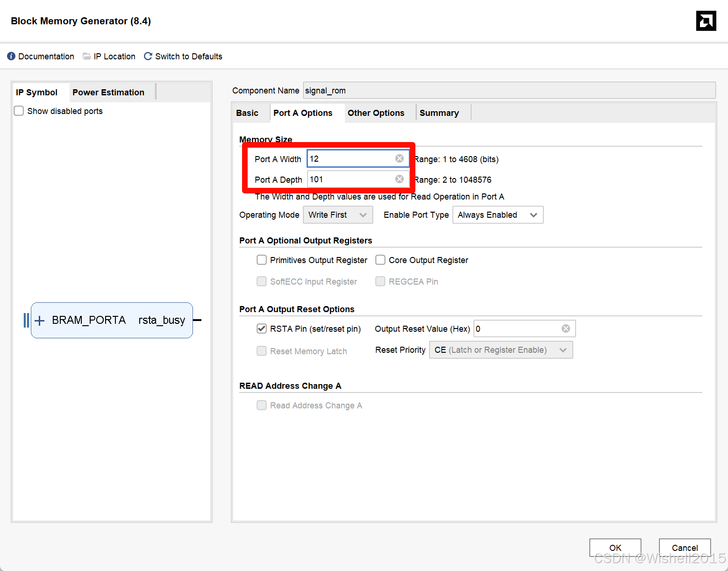Toggle REGCEA Pin checkbox
The height and width of the screenshot is (571, 728).
click(380, 281)
